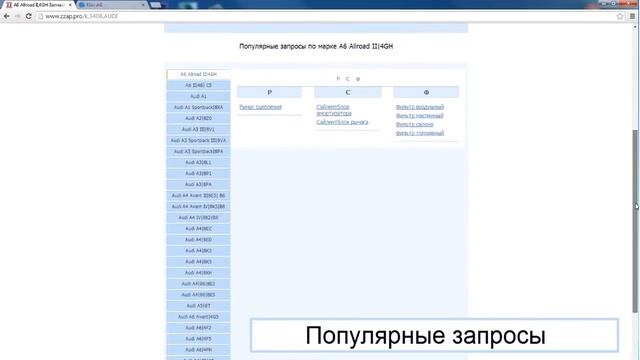Open Chrome menu hamburger icon
Image resolution: width=640 pixels, height=360 pixels.
[x=632, y=16]
